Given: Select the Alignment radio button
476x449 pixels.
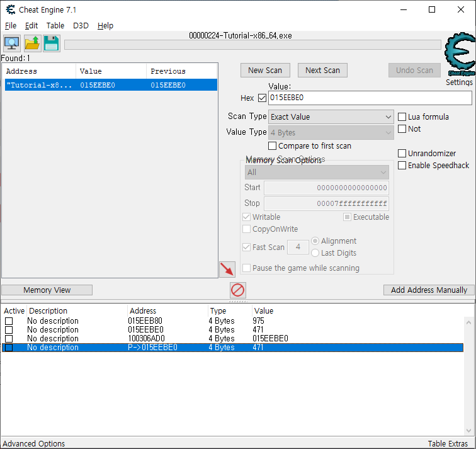Looking at the screenshot, I should pyautogui.click(x=315, y=241).
